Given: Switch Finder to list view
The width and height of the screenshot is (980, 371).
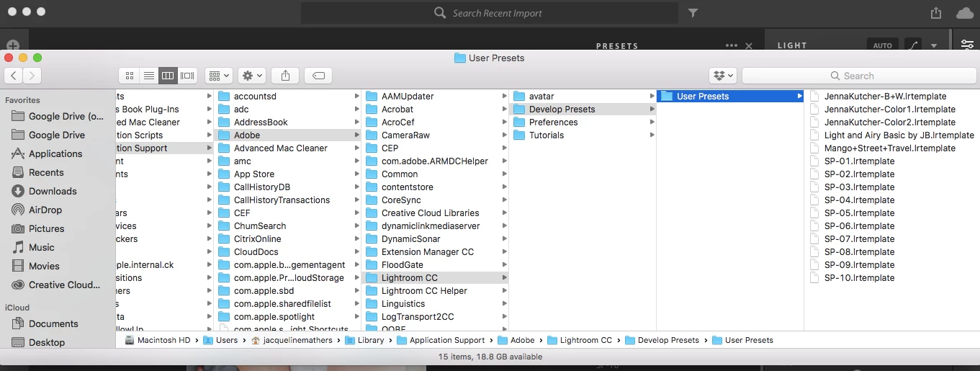Looking at the screenshot, I should (149, 75).
